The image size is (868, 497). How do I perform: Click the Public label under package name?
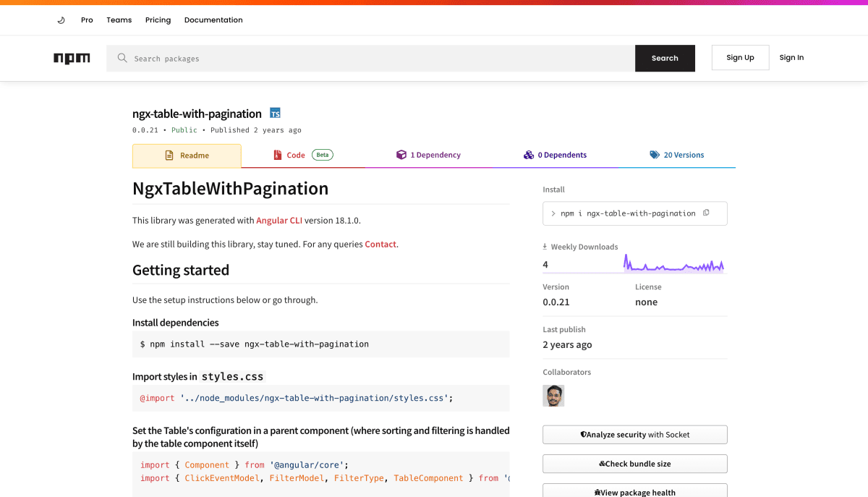coord(184,130)
